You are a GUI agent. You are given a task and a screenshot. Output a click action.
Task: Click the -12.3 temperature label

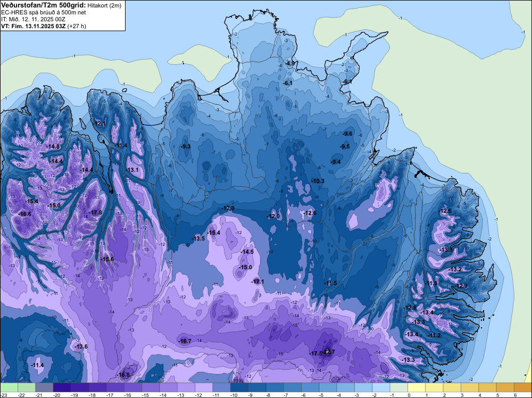point(461,286)
